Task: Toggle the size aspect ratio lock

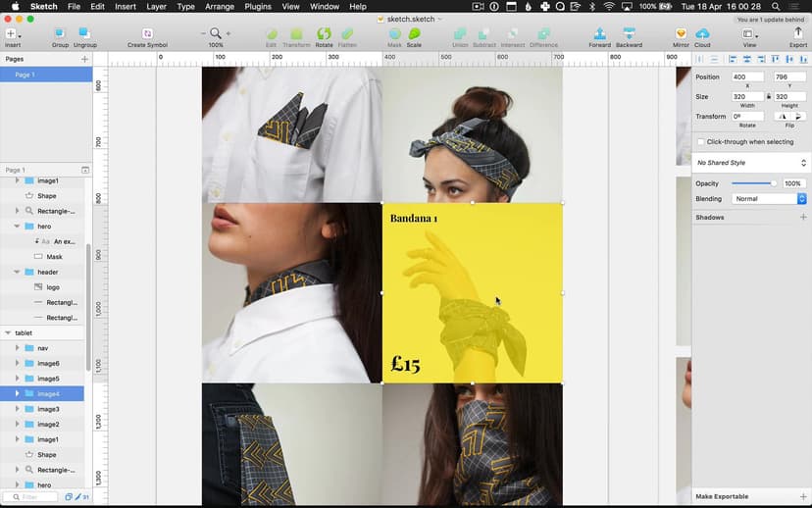Action: pyautogui.click(x=768, y=97)
